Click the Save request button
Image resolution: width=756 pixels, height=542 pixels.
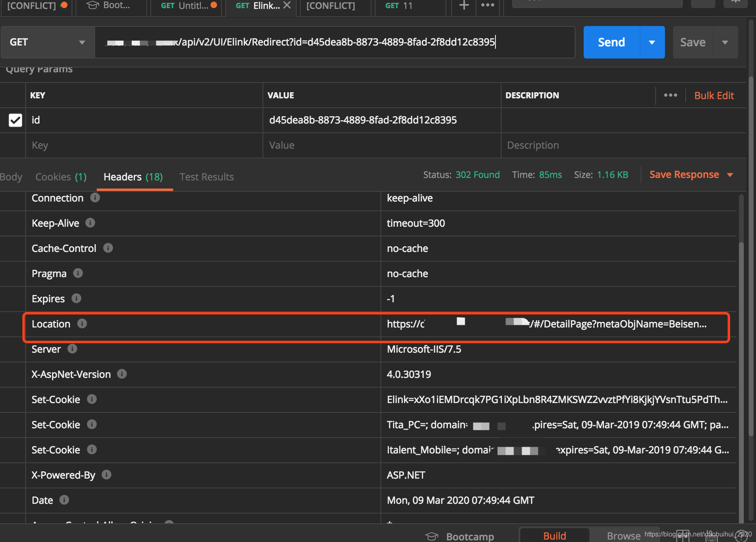tap(693, 42)
